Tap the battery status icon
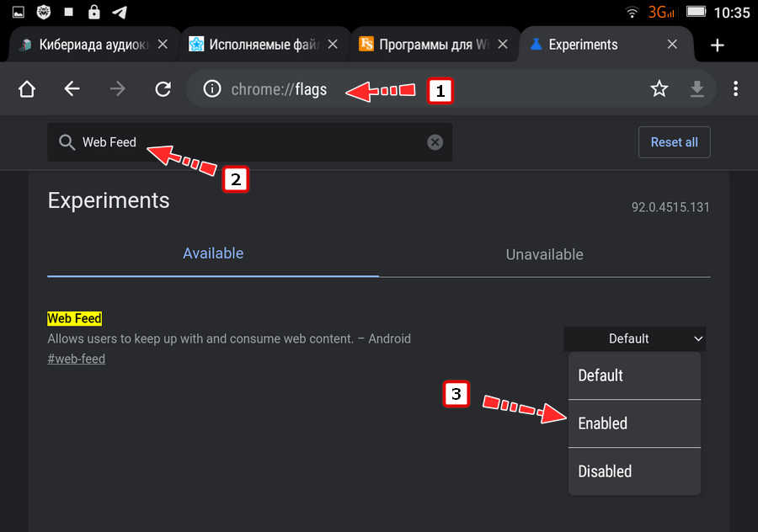The height and width of the screenshot is (532, 758). click(697, 12)
